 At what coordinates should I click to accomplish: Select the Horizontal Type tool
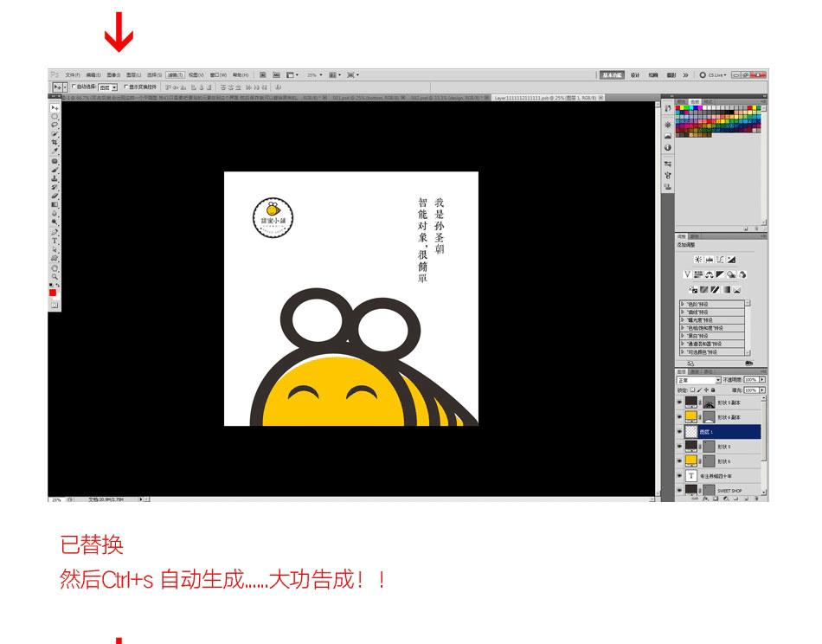(x=55, y=241)
